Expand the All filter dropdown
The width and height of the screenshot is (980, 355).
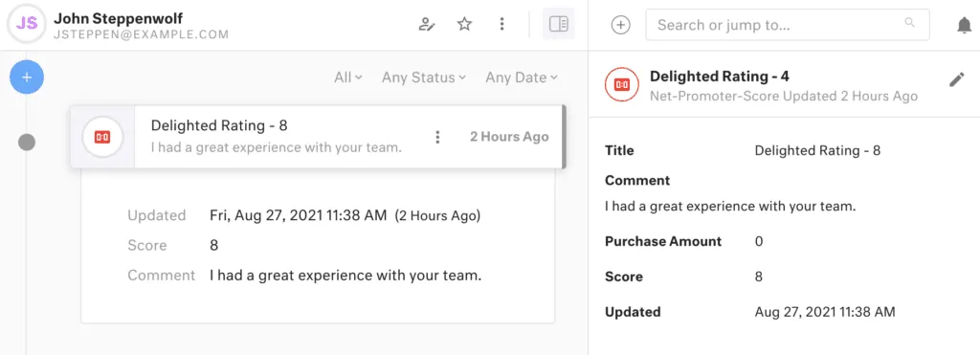coord(348,78)
